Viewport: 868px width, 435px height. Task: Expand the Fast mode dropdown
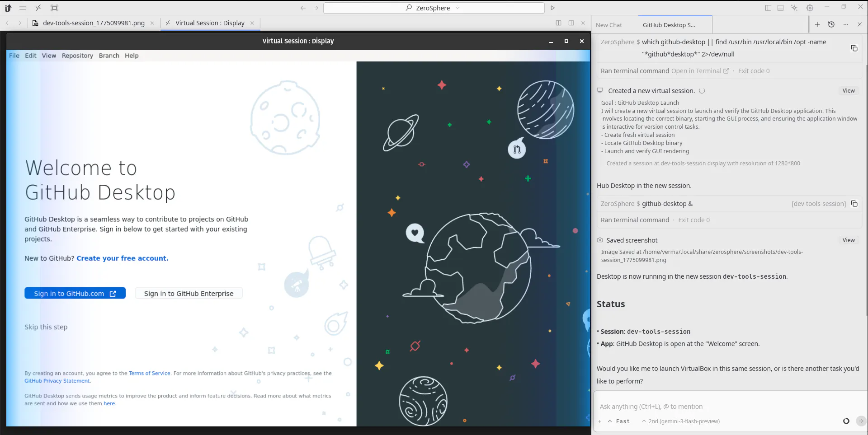(619, 421)
